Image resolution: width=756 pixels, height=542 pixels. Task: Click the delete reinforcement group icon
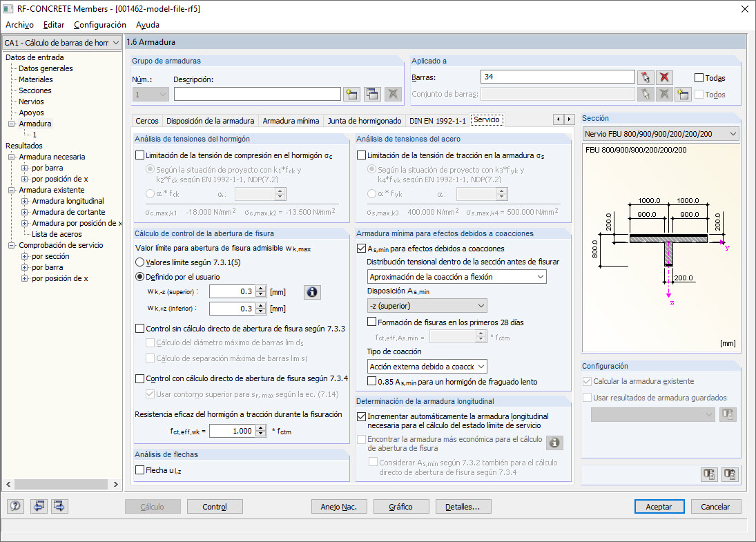point(393,94)
